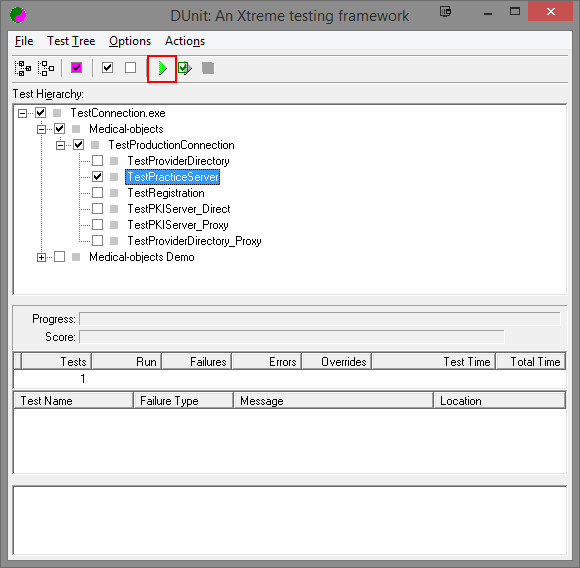Select the TestPKIServer_Direct tree item
Image resolution: width=580 pixels, height=568 pixels.
click(179, 209)
